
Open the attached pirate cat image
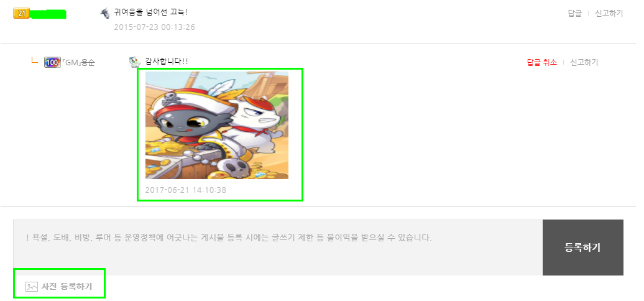217,125
